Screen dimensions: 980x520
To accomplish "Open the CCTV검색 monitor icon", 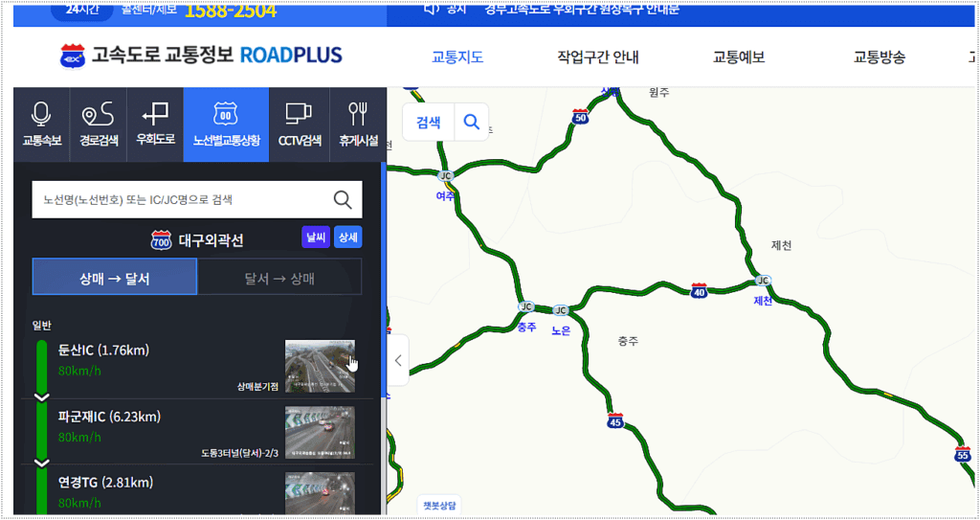I will pos(299,115).
